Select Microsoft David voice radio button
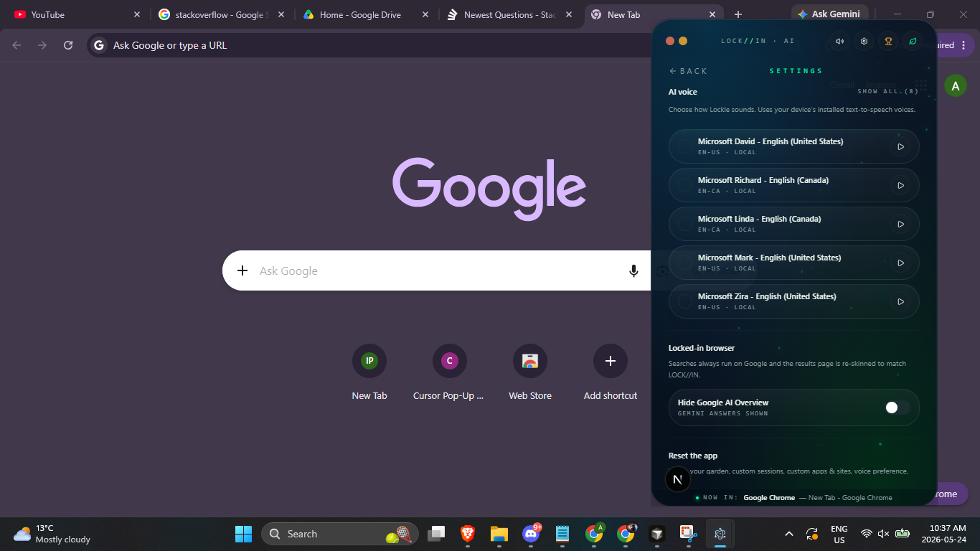 click(x=685, y=146)
